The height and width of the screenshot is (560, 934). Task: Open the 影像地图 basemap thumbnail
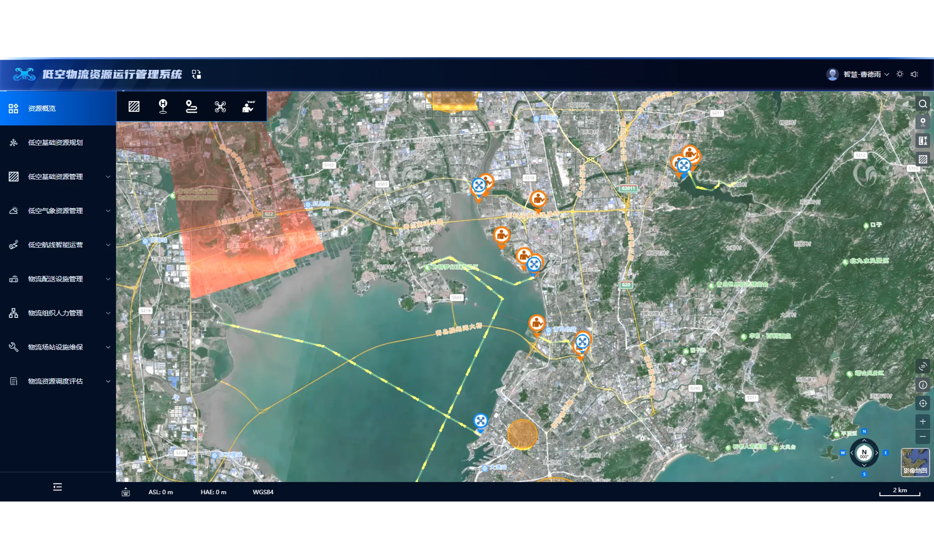click(915, 462)
